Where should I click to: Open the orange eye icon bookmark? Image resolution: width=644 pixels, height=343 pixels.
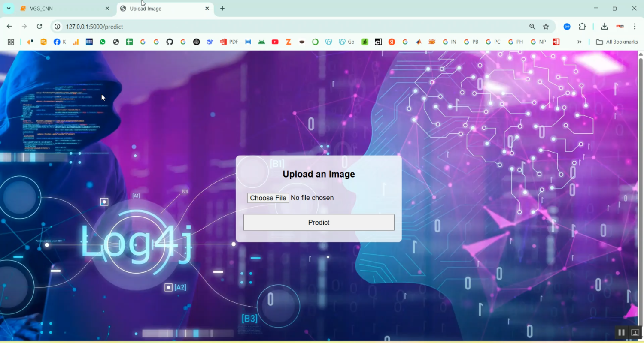pos(432,42)
